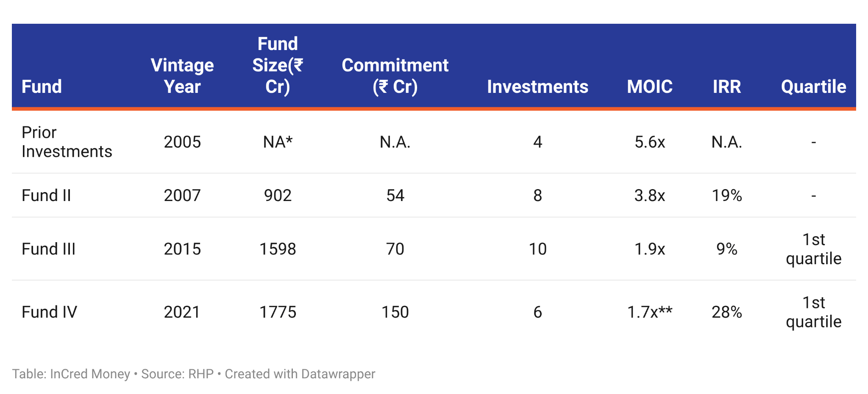The width and height of the screenshot is (868, 394).
Task: Select the MOIC column header
Action: [650, 87]
